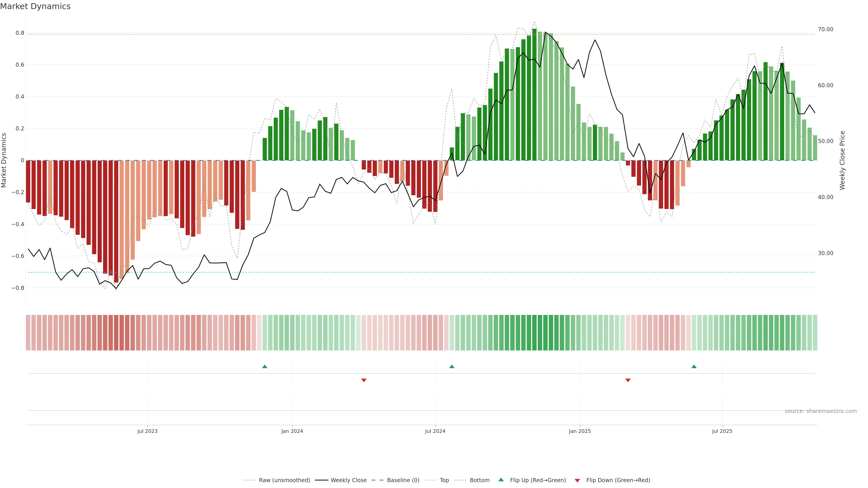868x488 pixels.
Task: Toggle the Weekly Close legend entry
Action: click(x=348, y=480)
